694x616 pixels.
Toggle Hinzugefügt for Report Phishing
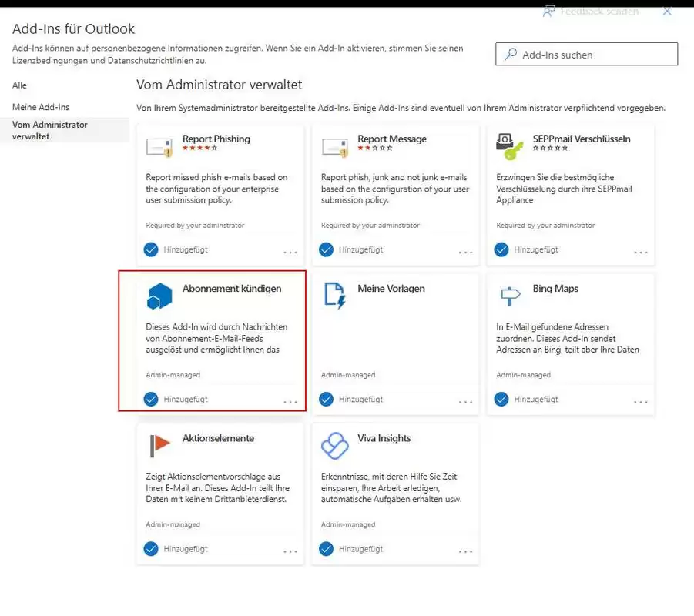coord(151,249)
